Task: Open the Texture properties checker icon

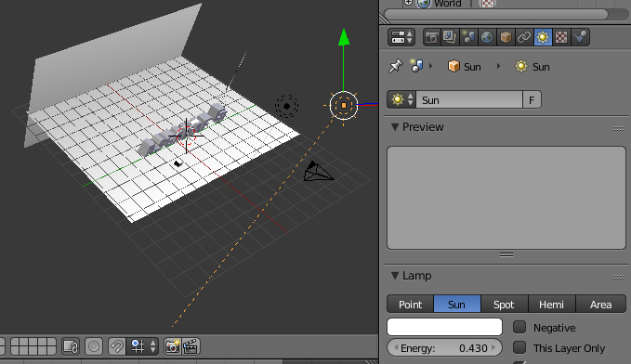Action: (x=561, y=37)
